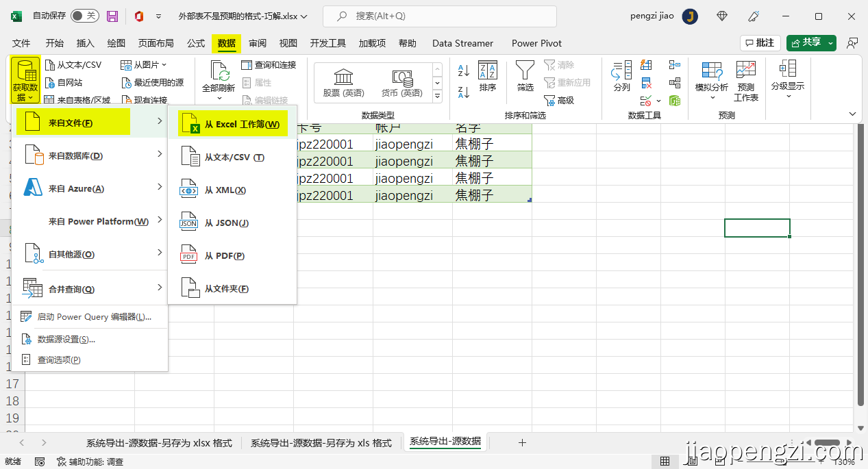Open the 批注 Comments pane
This screenshot has width=868, height=469.
759,42
